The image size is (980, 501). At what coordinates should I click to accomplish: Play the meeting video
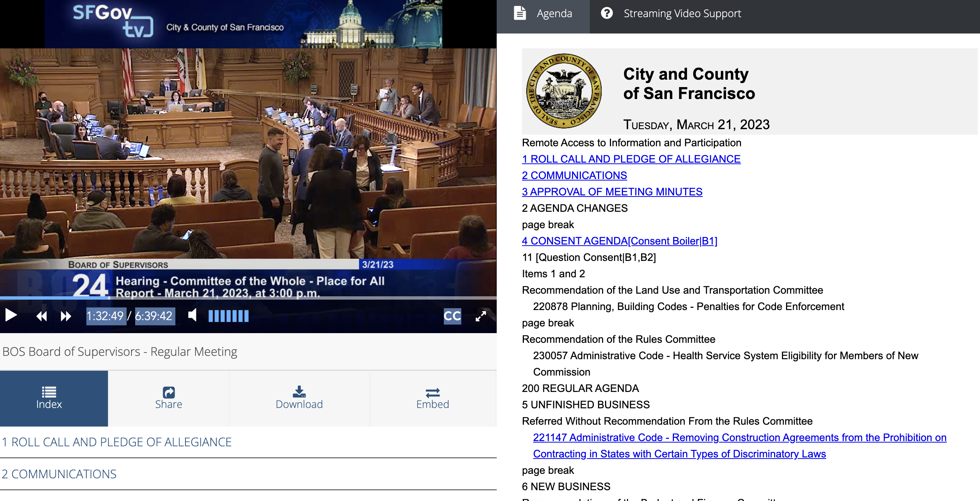[x=11, y=315]
